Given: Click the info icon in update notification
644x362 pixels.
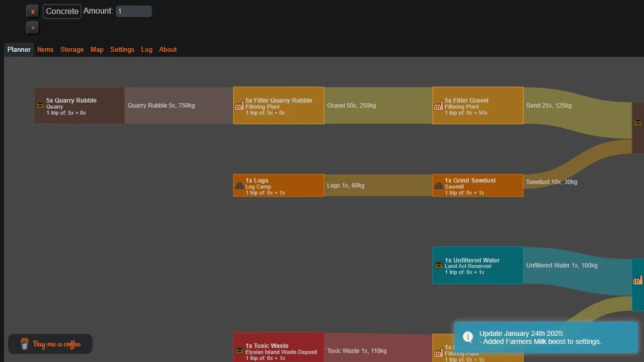Looking at the screenshot, I should 468,337.
